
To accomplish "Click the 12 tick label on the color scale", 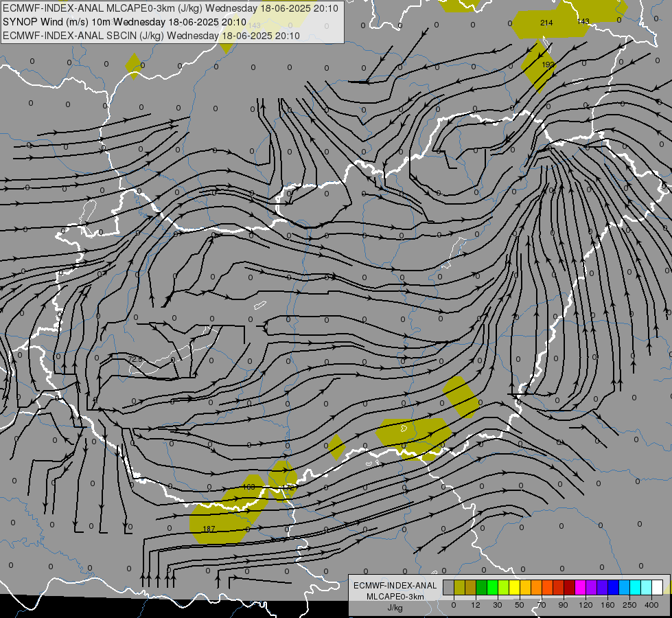I will click(x=476, y=605).
